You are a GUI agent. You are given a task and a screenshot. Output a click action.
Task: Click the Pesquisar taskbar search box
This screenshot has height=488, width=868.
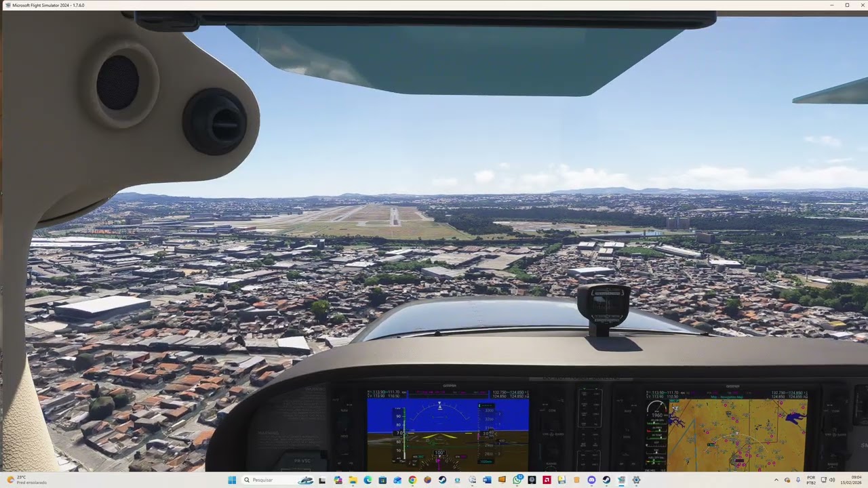pos(279,480)
